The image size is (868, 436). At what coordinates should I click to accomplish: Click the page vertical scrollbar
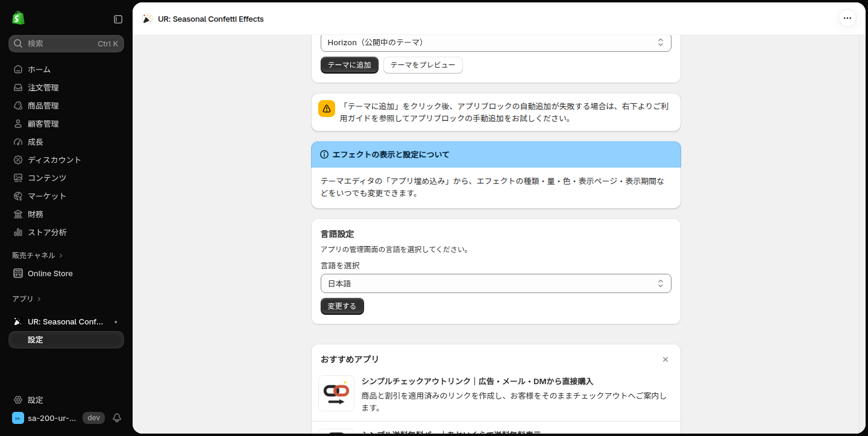point(863,234)
